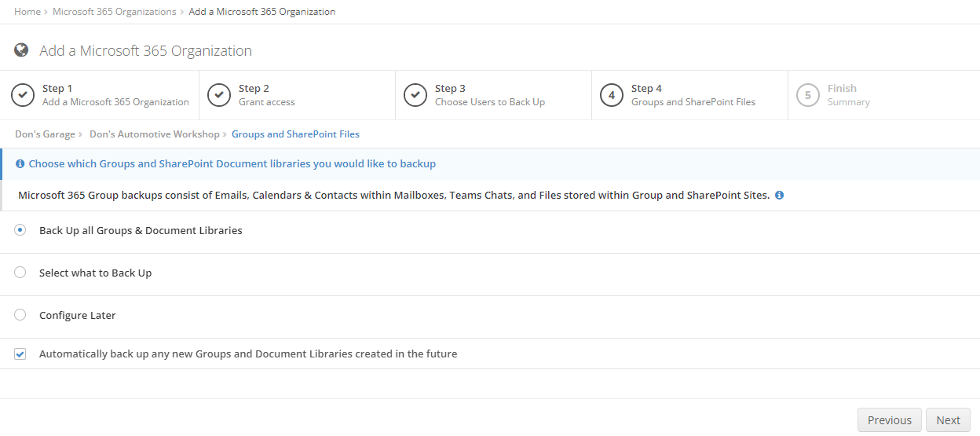The width and height of the screenshot is (980, 436).
Task: Open Microsoft 365 Organizations breadcrumb link
Action: 115,12
